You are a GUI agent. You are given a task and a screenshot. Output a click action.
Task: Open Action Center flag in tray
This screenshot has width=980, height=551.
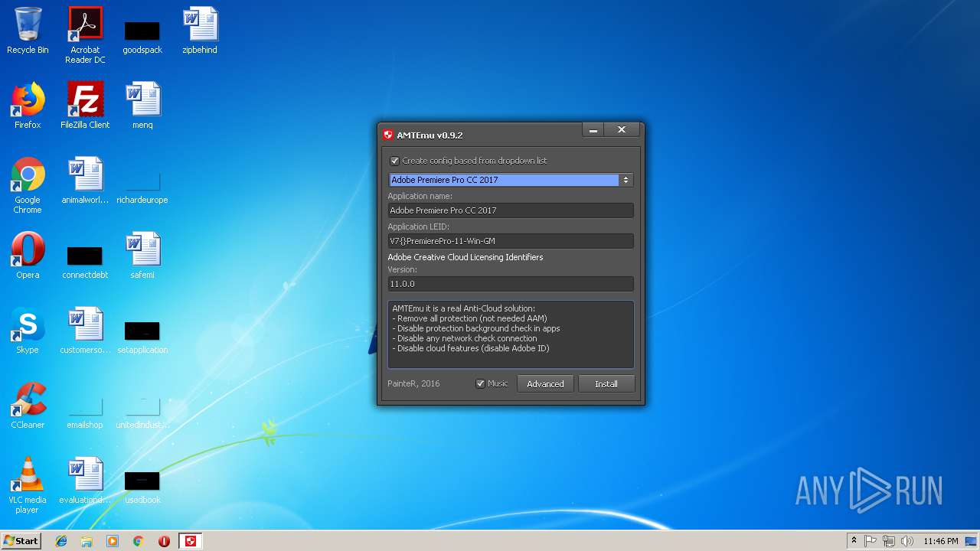(871, 541)
